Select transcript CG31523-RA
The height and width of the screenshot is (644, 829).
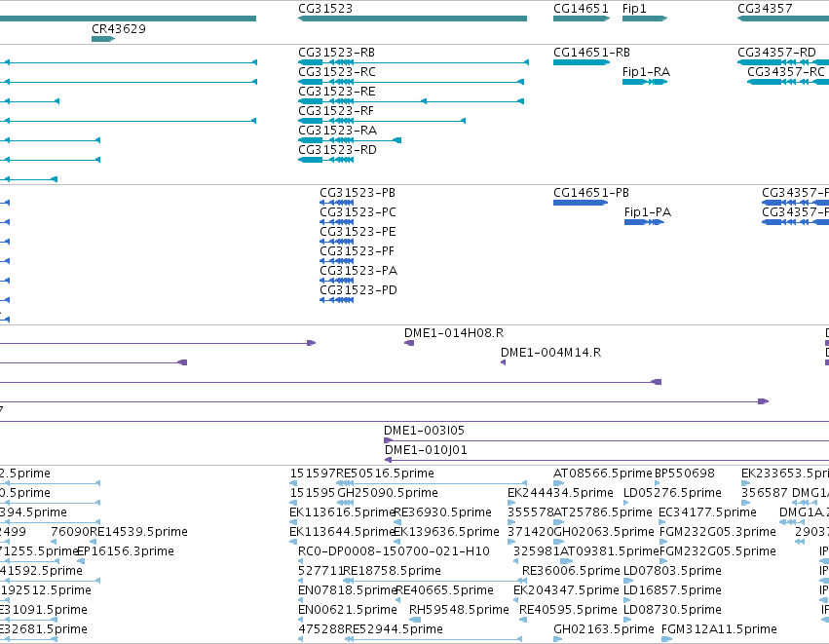point(350,140)
